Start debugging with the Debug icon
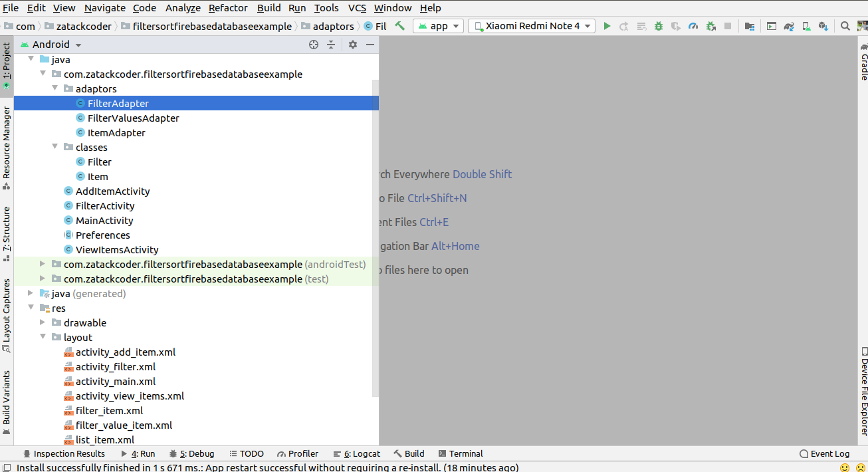The height and width of the screenshot is (472, 868). pos(658,26)
